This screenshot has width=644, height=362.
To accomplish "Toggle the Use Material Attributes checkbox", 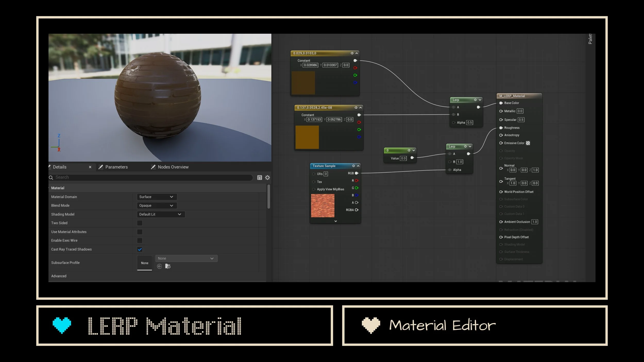I will coord(140,232).
